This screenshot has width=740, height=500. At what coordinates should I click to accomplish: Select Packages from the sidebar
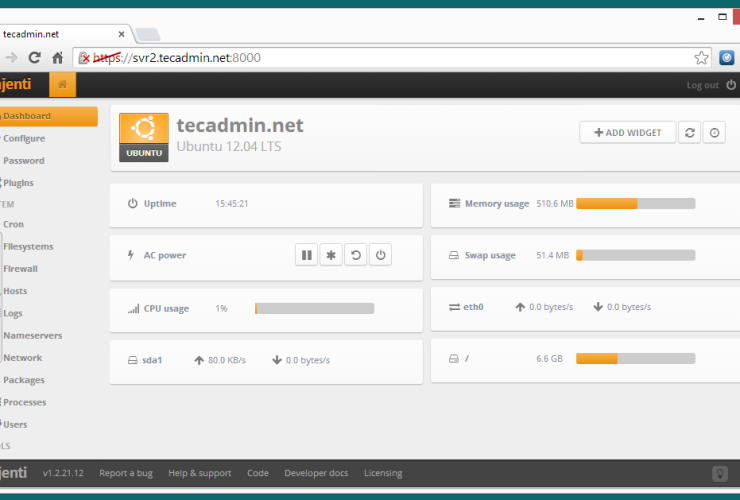coord(23,380)
